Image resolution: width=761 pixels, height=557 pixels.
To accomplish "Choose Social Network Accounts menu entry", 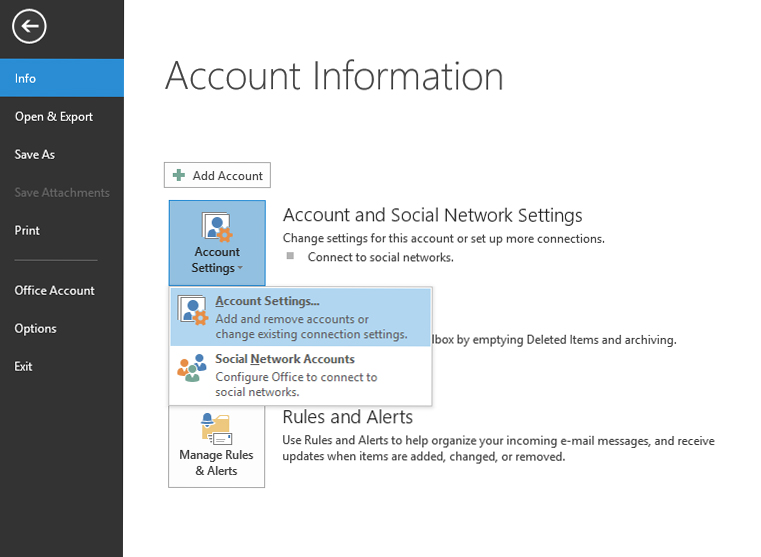I will pos(300,375).
